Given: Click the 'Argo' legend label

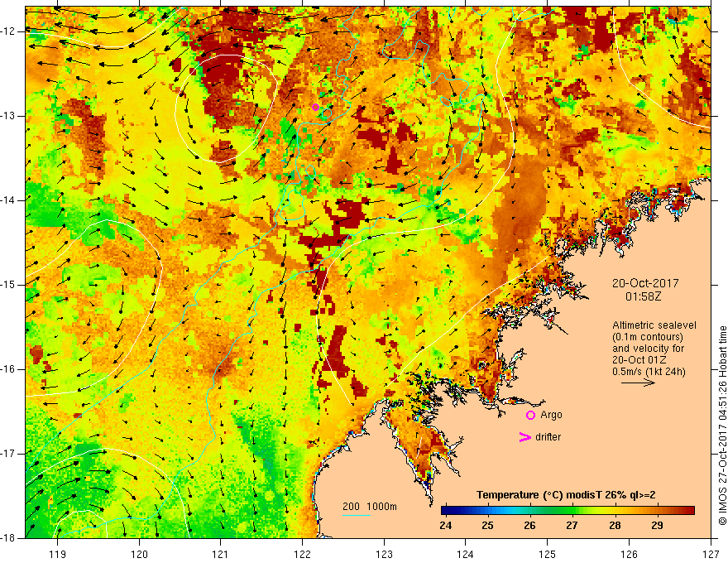Looking at the screenshot, I should [x=551, y=415].
